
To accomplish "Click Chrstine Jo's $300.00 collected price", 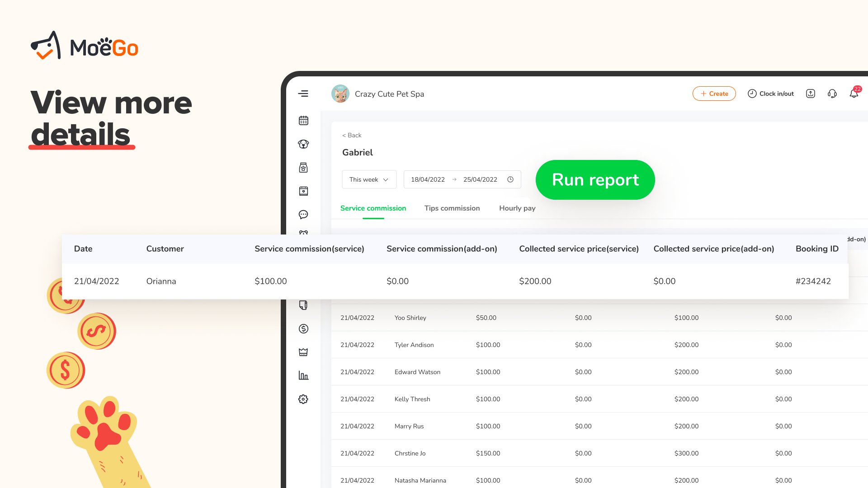I will click(686, 453).
